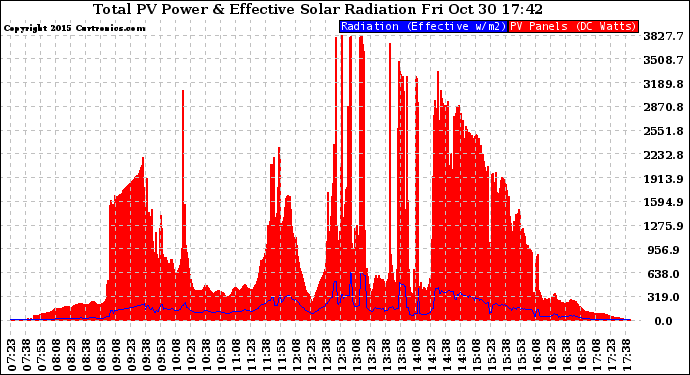
Task: Click the 1594.9 y-axis label
Action: 663,202
